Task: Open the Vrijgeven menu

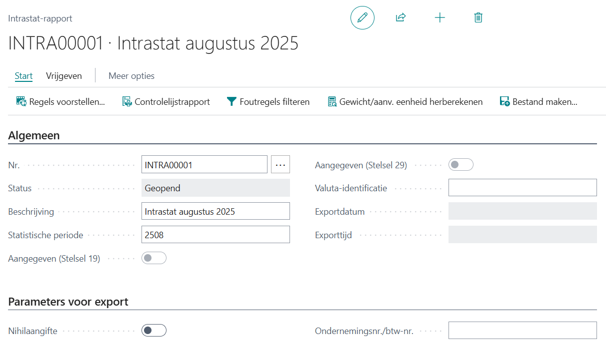Action: tap(63, 76)
